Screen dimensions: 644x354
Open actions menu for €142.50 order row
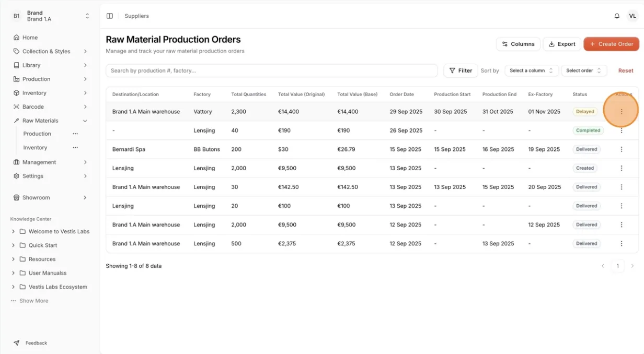click(622, 187)
